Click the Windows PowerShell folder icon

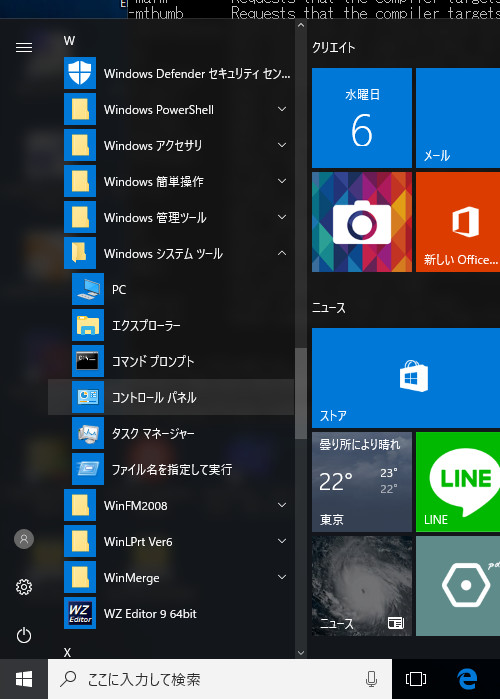[80, 109]
